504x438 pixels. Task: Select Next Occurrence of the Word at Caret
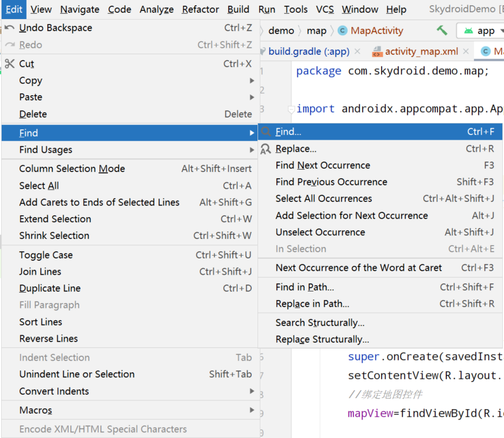tap(380, 268)
